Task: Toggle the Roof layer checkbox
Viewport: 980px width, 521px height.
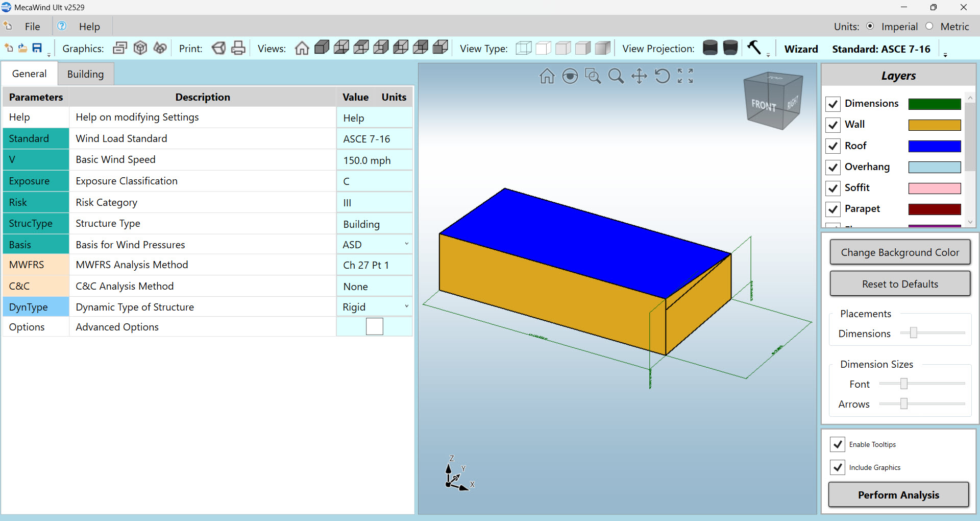Action: pyautogui.click(x=833, y=146)
